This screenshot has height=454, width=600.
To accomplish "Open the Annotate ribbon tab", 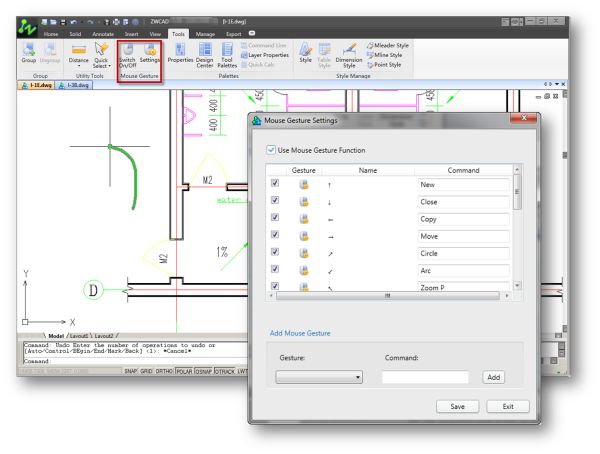I will click(x=103, y=34).
